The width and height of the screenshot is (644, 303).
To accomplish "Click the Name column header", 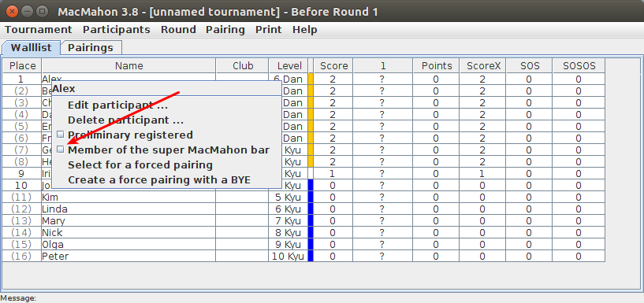I will pos(128,65).
